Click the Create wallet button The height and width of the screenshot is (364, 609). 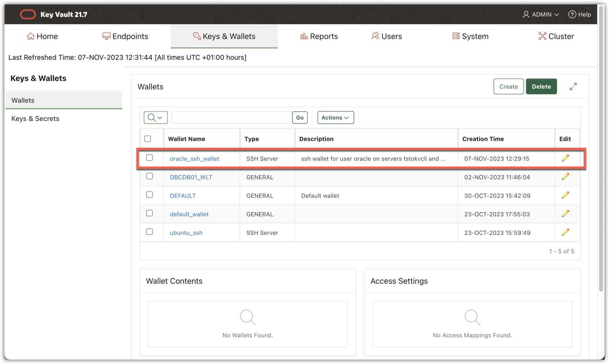click(x=508, y=86)
